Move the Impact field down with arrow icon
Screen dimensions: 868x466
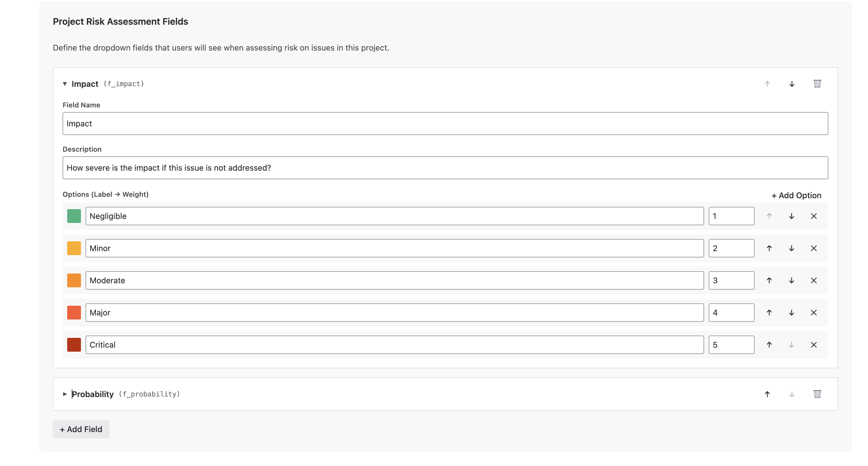point(792,84)
